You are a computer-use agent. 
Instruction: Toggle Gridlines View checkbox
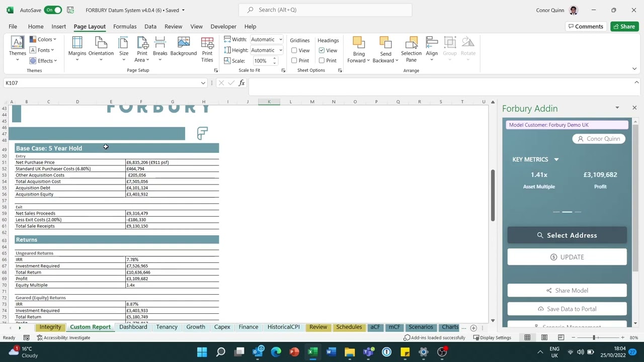[294, 50]
